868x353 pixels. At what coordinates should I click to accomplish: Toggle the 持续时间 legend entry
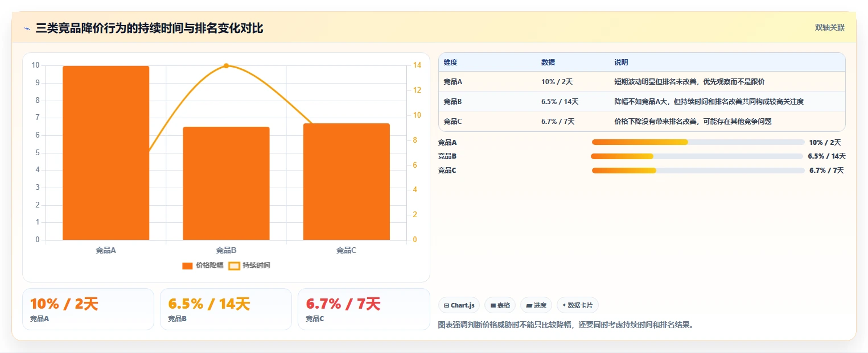[x=249, y=265]
